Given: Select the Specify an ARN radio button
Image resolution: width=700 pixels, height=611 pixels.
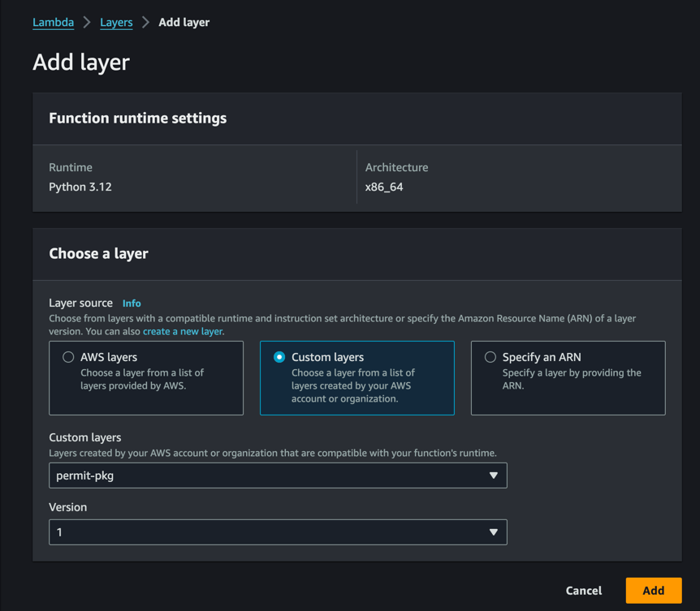Looking at the screenshot, I should pyautogui.click(x=490, y=356).
